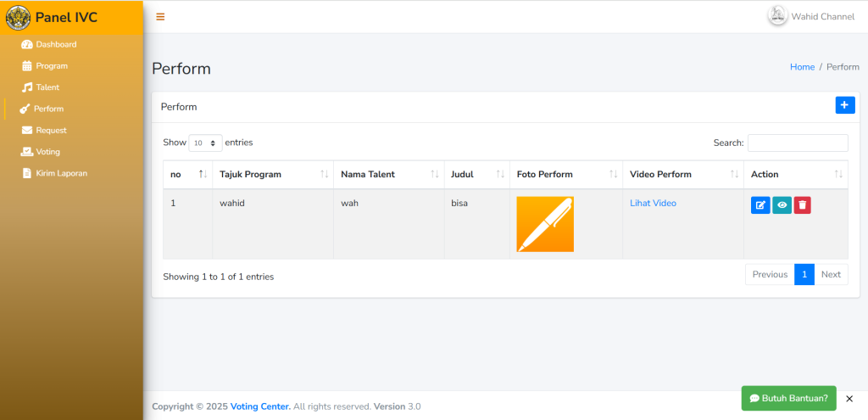The width and height of the screenshot is (868, 420).
Task: Click into the Search input field
Action: coord(797,143)
